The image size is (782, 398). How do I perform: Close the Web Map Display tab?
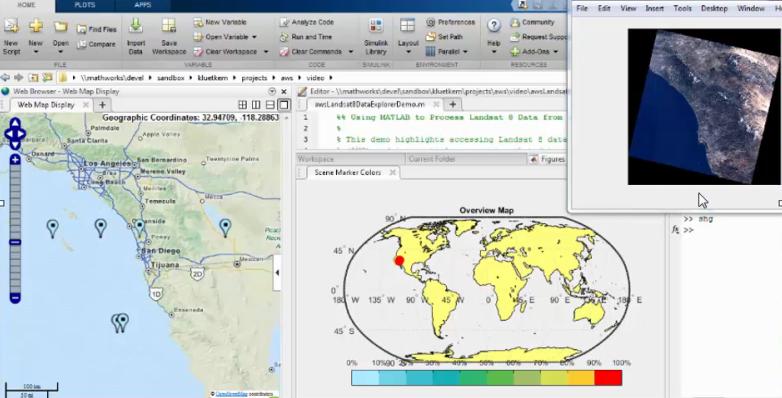86,105
